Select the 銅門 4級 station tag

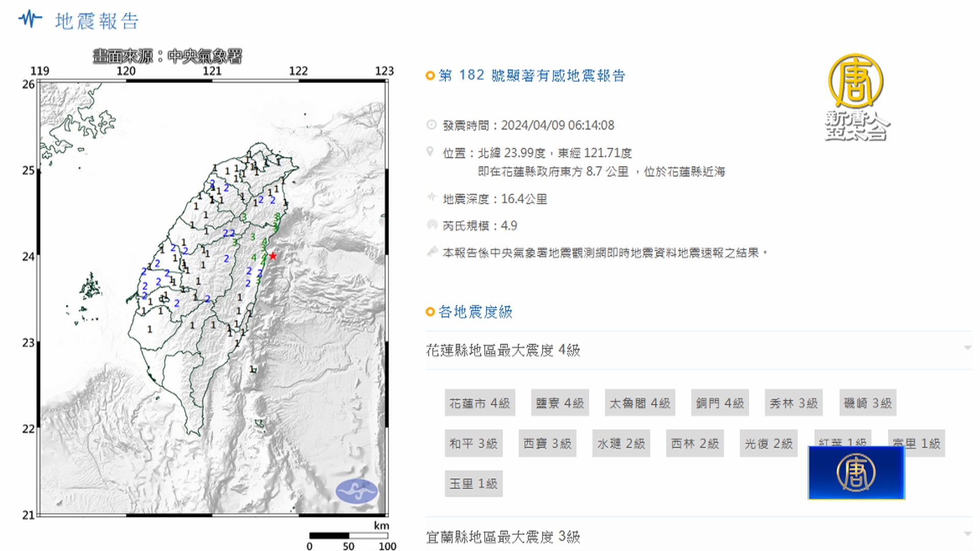(720, 403)
